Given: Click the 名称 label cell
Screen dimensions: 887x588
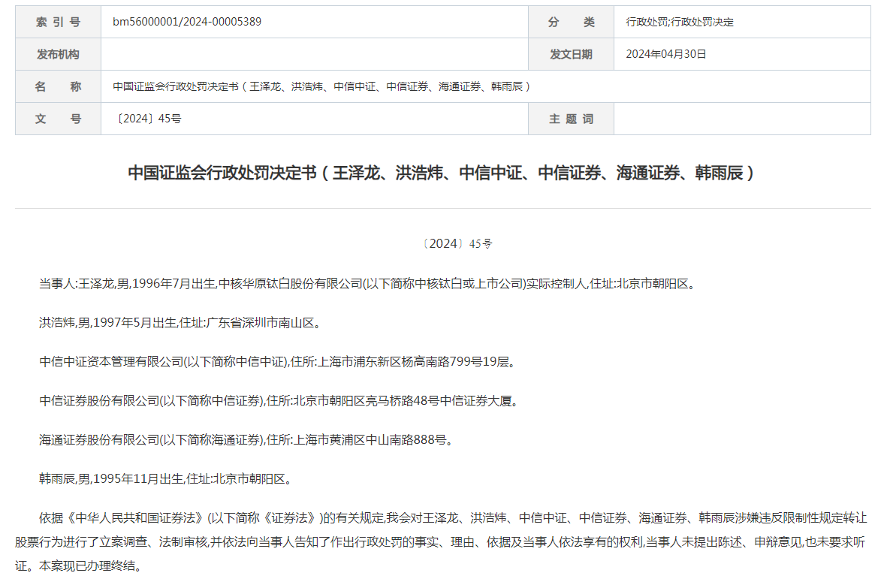Looking at the screenshot, I should [x=59, y=86].
